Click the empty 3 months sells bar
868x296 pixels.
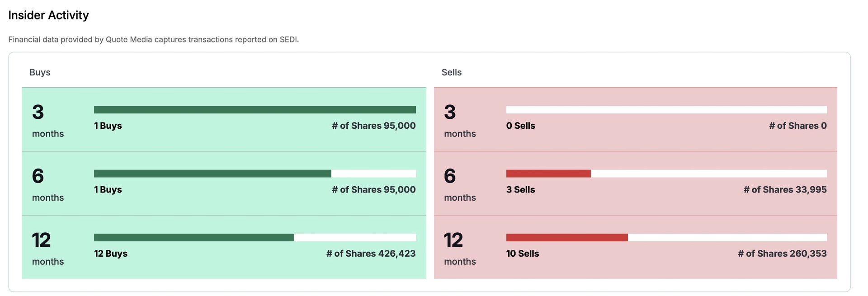pyautogui.click(x=666, y=110)
